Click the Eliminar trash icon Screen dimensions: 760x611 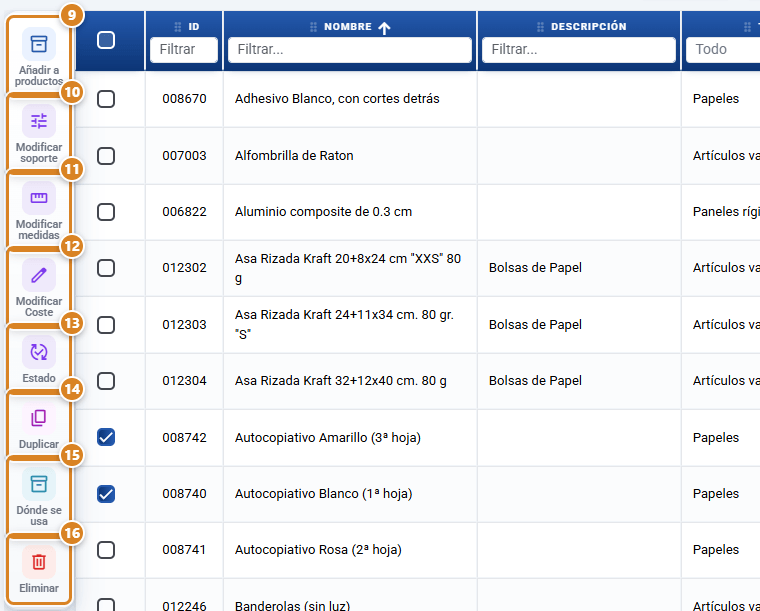point(39,562)
